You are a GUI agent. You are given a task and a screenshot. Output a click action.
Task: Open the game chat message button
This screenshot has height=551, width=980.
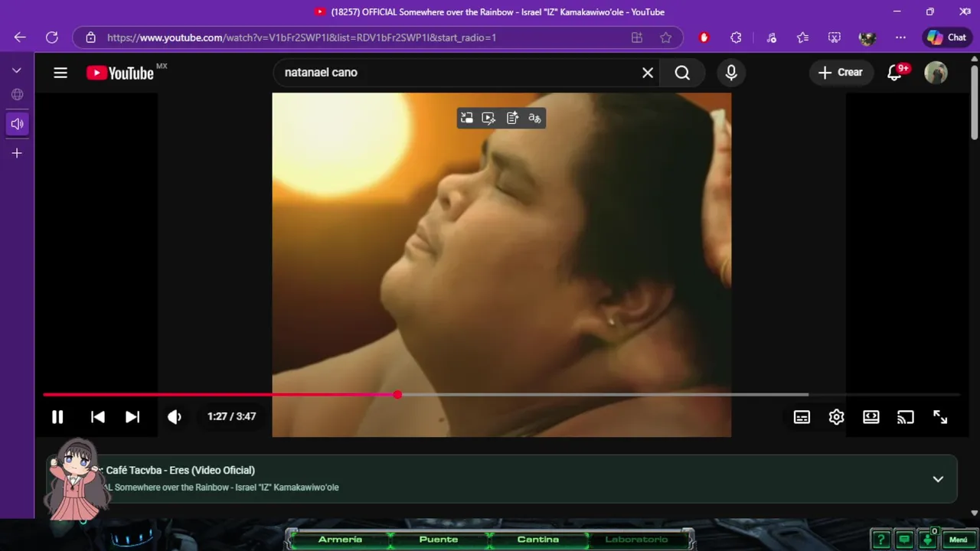(904, 540)
